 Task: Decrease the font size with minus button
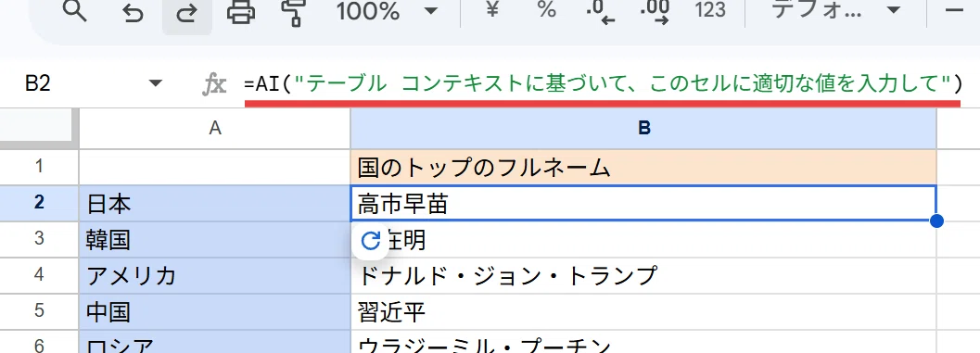[x=954, y=10]
